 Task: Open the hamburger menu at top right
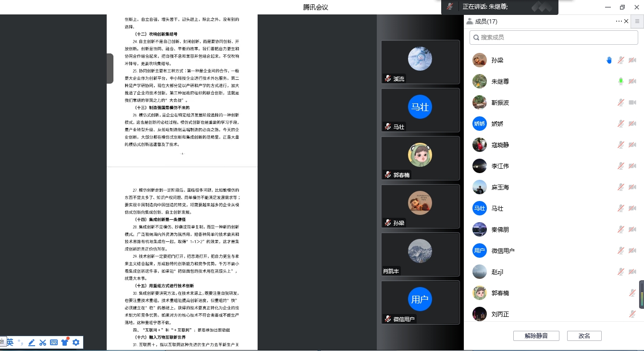click(637, 21)
